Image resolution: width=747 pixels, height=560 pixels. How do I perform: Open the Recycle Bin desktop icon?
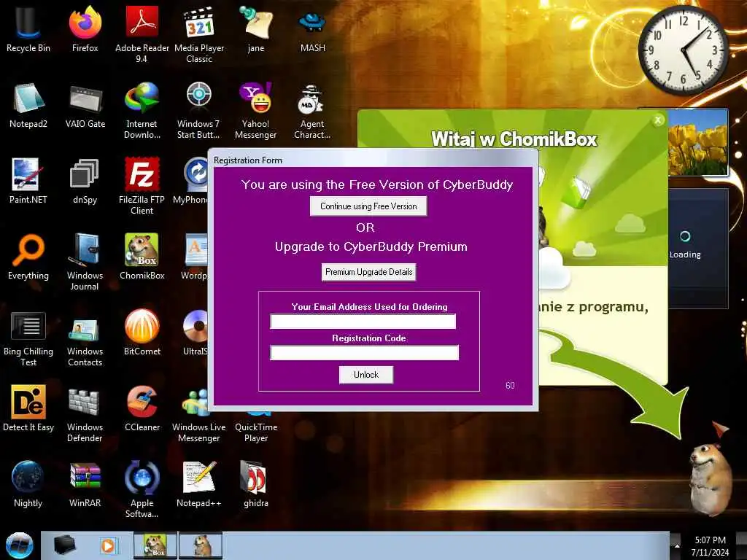click(28, 29)
